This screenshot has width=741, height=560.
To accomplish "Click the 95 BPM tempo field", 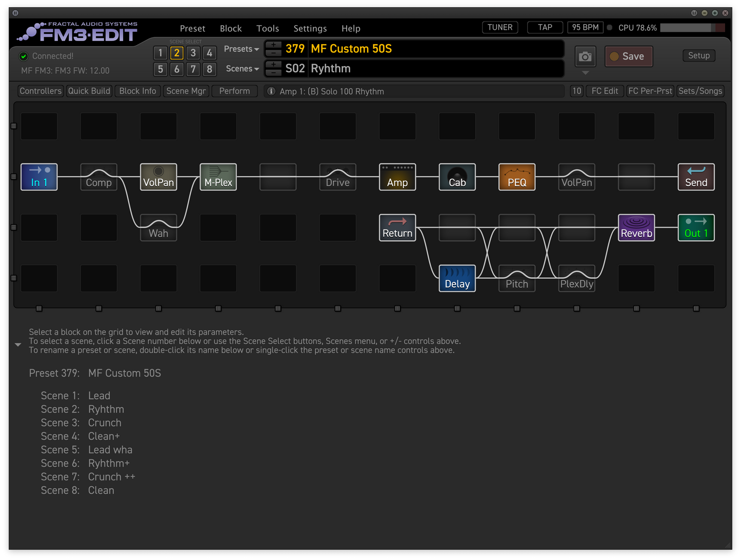I will point(586,28).
